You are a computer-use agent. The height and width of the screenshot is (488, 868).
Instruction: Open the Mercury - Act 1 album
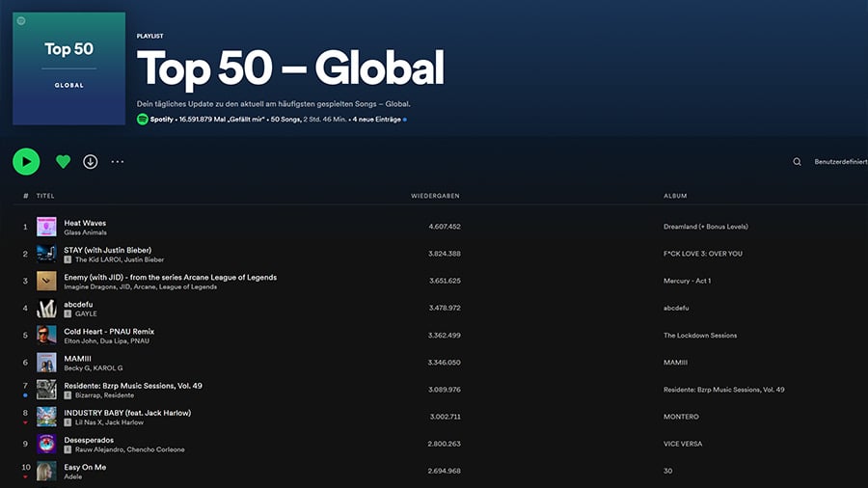687,281
